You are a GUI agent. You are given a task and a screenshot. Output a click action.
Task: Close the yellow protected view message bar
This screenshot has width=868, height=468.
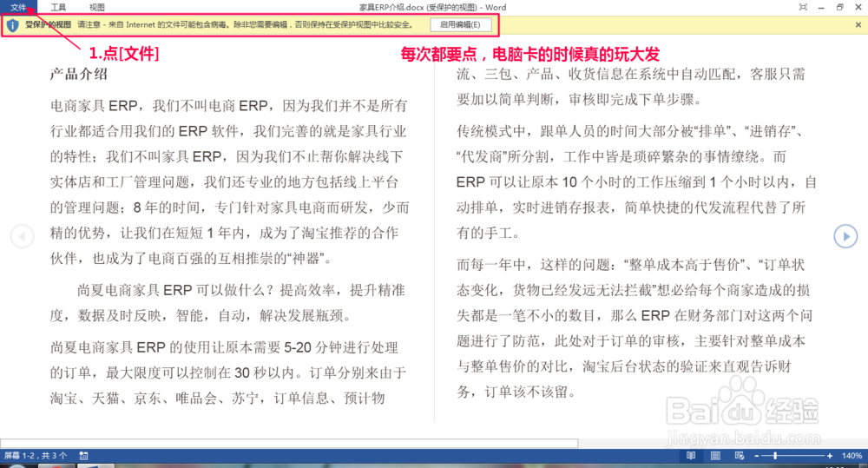(858, 25)
